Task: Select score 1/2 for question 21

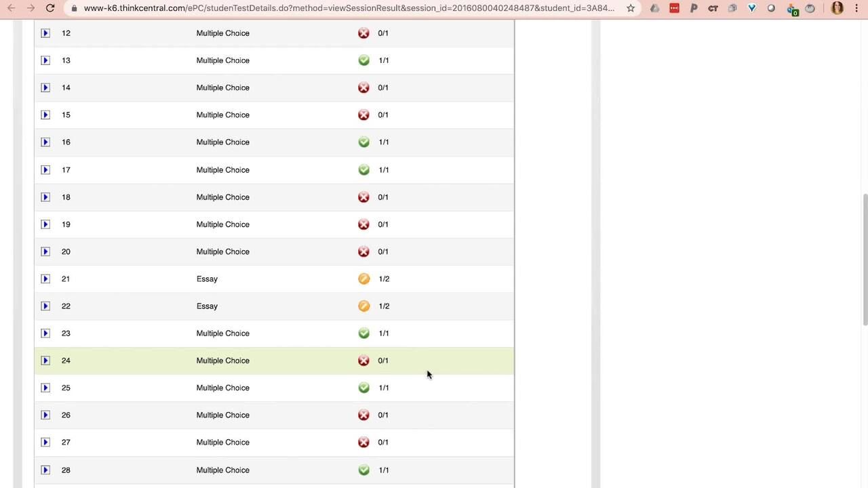Action: click(x=384, y=279)
